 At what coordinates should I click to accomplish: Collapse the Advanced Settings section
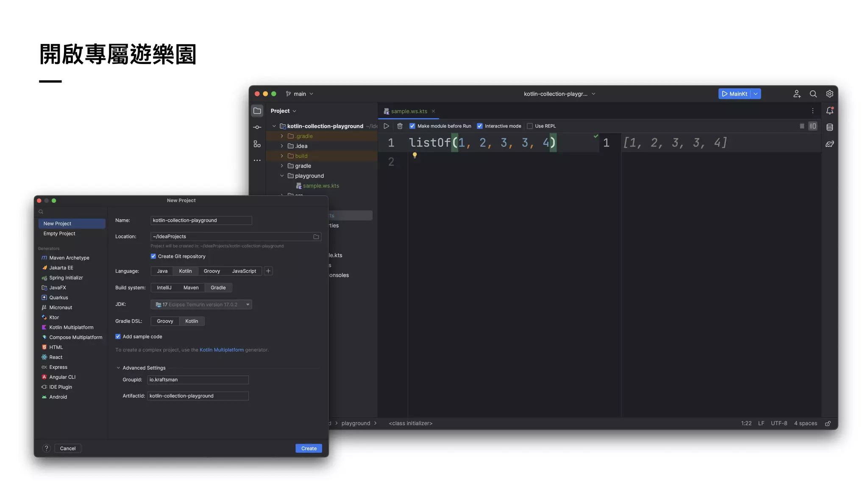118,368
